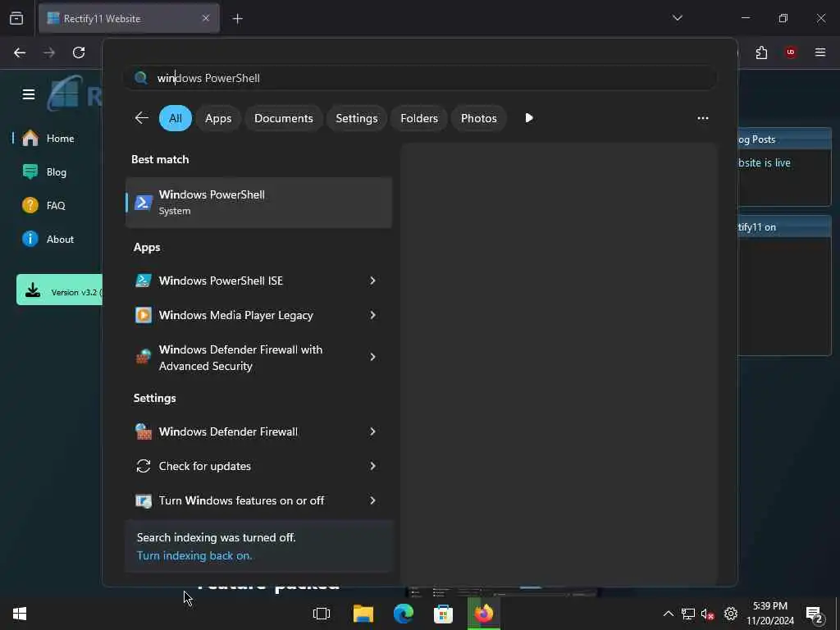The image size is (840, 630).
Task: Click the Check for updates refresh icon
Action: pyautogui.click(x=143, y=466)
